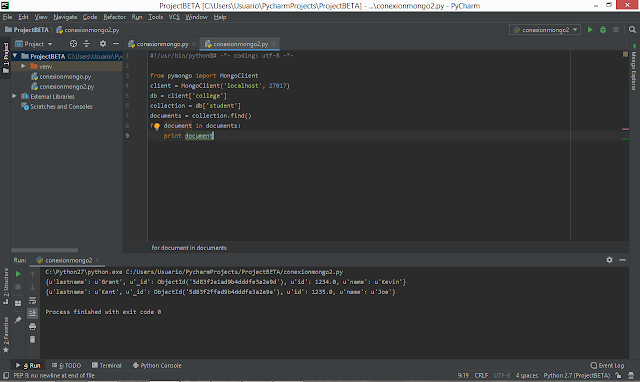Open the File menu
Screen dimensions: 640x382
[x=7, y=17]
